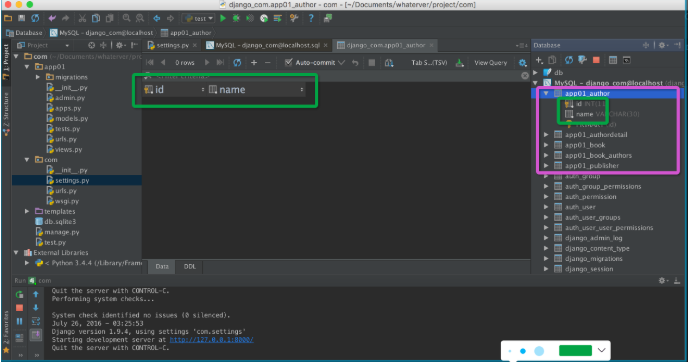Screen dimensions: 690x364
Task: Toggle the Auto-commit checkbox
Action: (288, 63)
